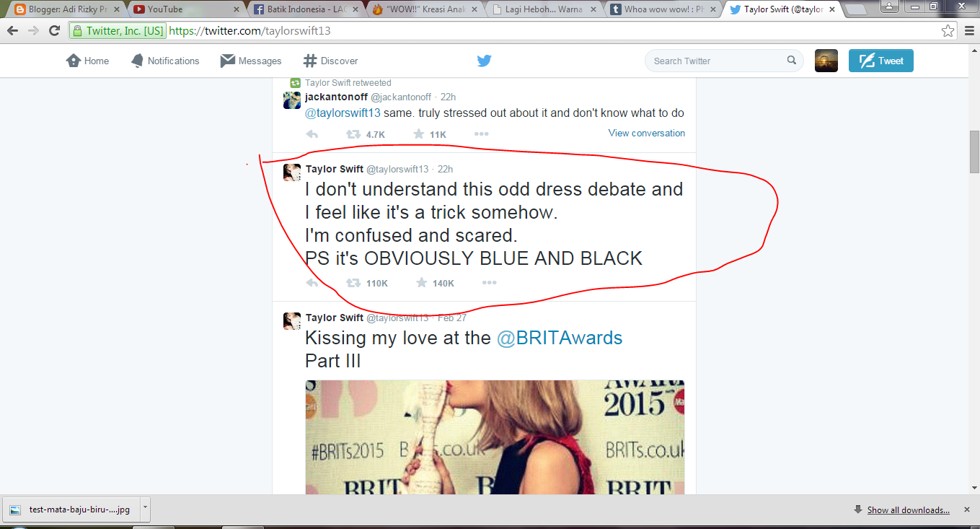980x529 pixels.
Task: Open the @taylorswift13 mention in jackantonoff tweet
Action: (x=343, y=113)
